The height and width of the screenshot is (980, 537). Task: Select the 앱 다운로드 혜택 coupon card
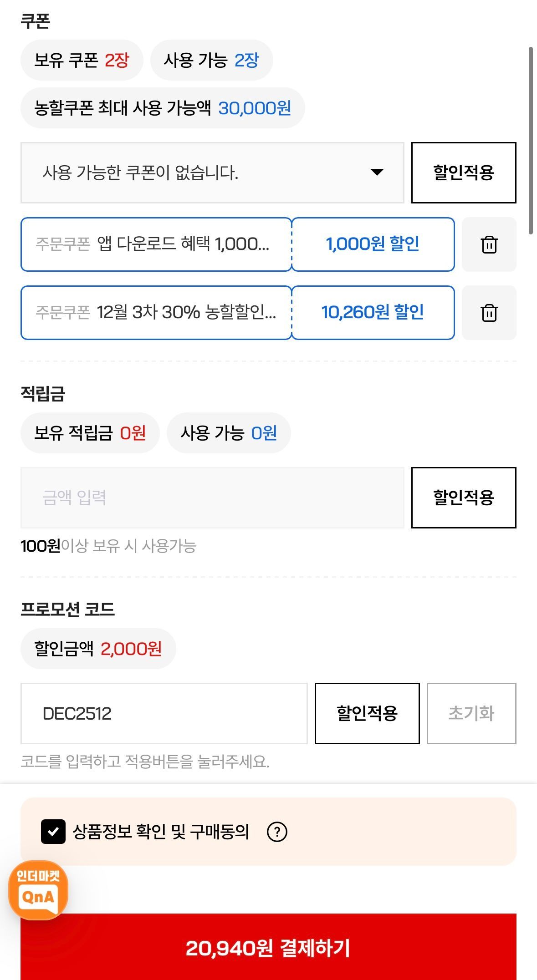(x=156, y=244)
